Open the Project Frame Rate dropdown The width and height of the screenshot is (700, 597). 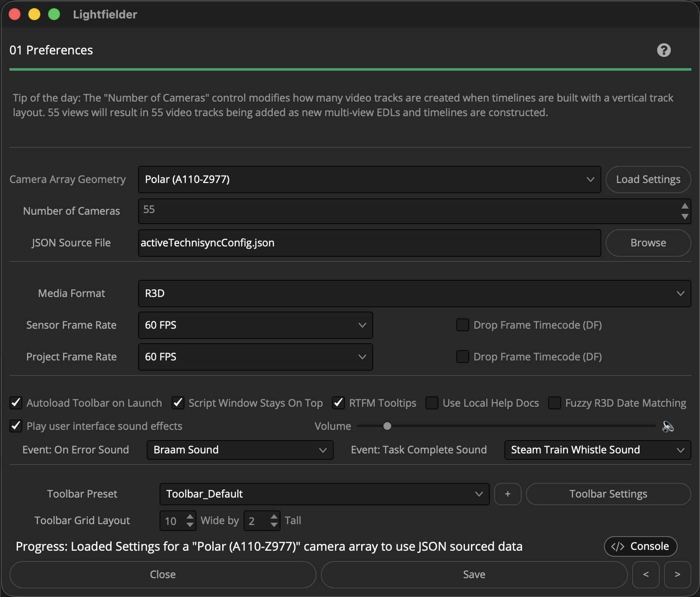click(x=256, y=357)
